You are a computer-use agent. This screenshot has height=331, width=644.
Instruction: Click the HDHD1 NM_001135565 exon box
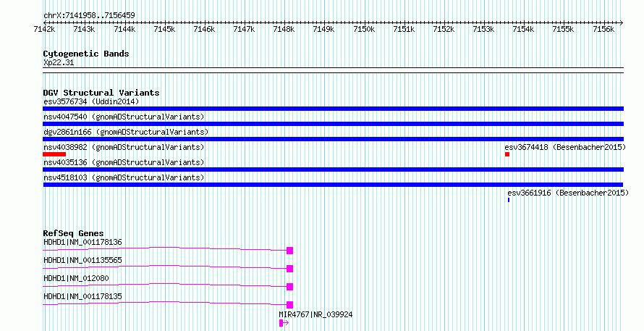289,269
